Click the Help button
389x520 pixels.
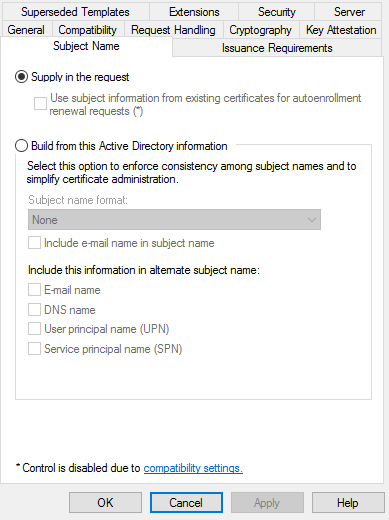pyautogui.click(x=348, y=503)
